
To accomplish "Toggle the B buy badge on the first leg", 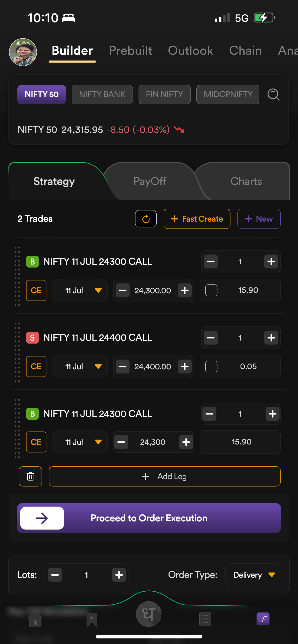I will [x=32, y=261].
